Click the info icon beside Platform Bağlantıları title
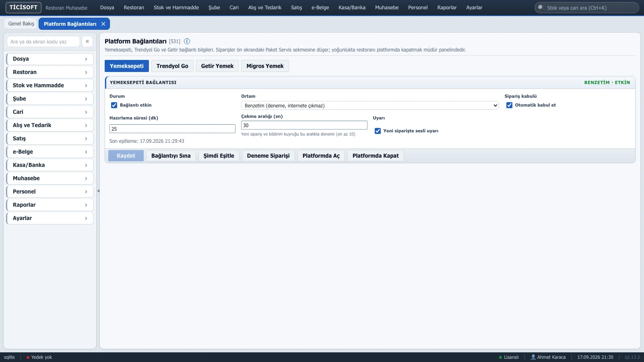 (x=187, y=41)
